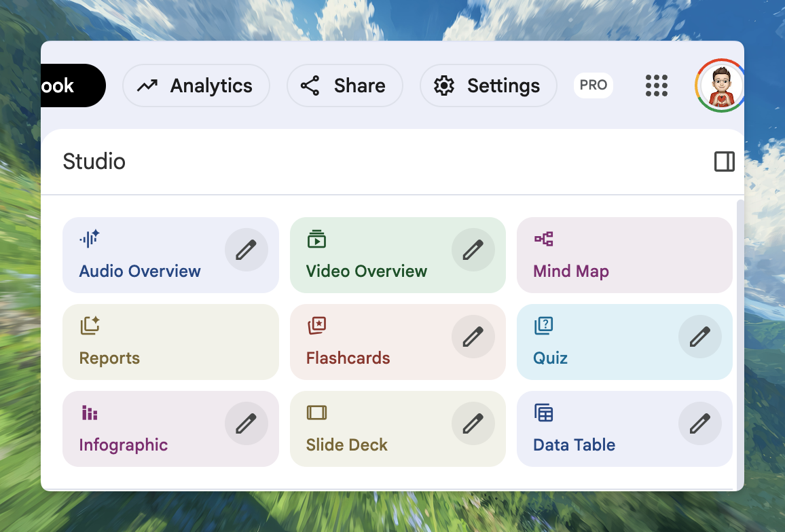This screenshot has width=785, height=532.
Task: Click the pencil icon on Audio Overview
Action: pos(246,250)
